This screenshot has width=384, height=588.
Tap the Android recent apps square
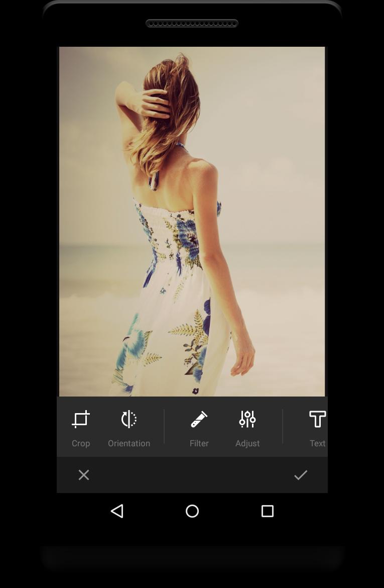(268, 511)
